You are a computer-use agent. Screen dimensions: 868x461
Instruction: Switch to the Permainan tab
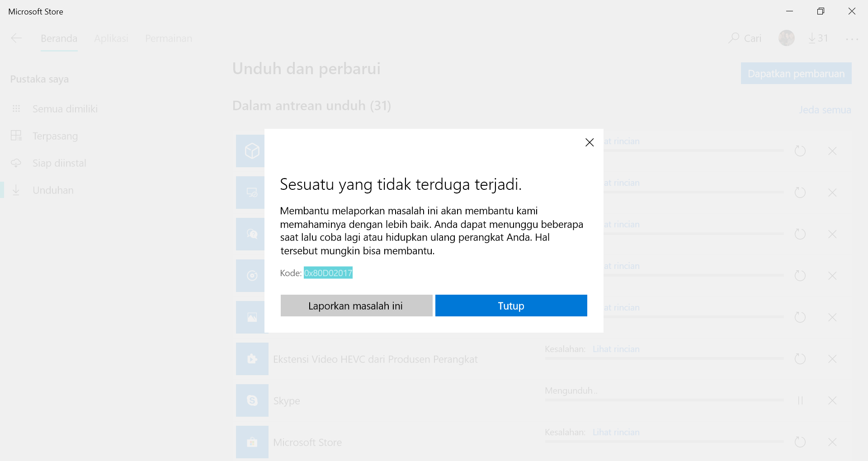click(169, 38)
